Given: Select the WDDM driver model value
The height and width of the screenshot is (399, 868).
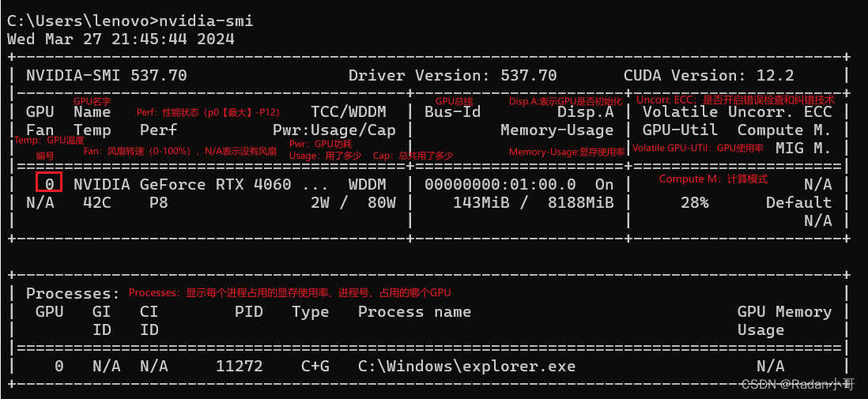Looking at the screenshot, I should [x=367, y=185].
